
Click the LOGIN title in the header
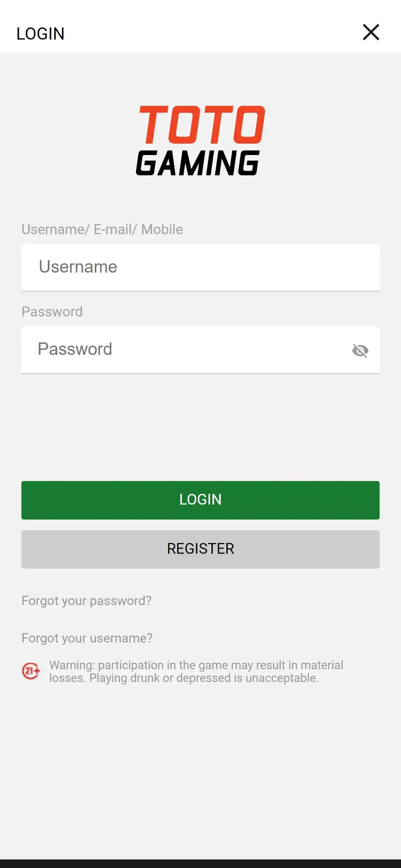point(40,34)
